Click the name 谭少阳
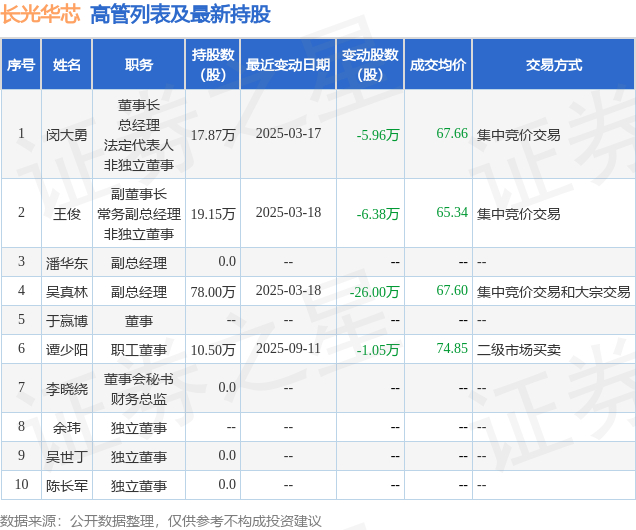 (67, 350)
